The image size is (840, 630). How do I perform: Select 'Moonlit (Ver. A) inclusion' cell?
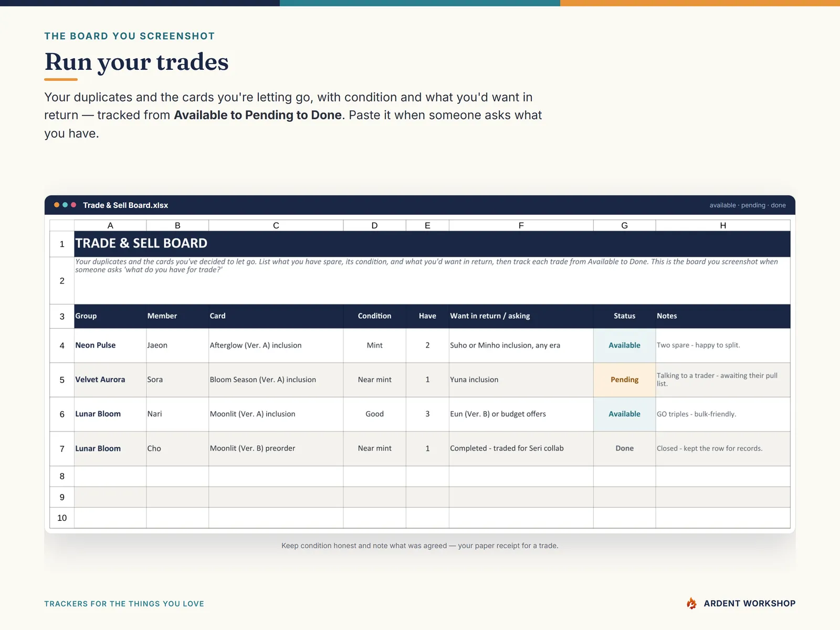click(x=276, y=414)
